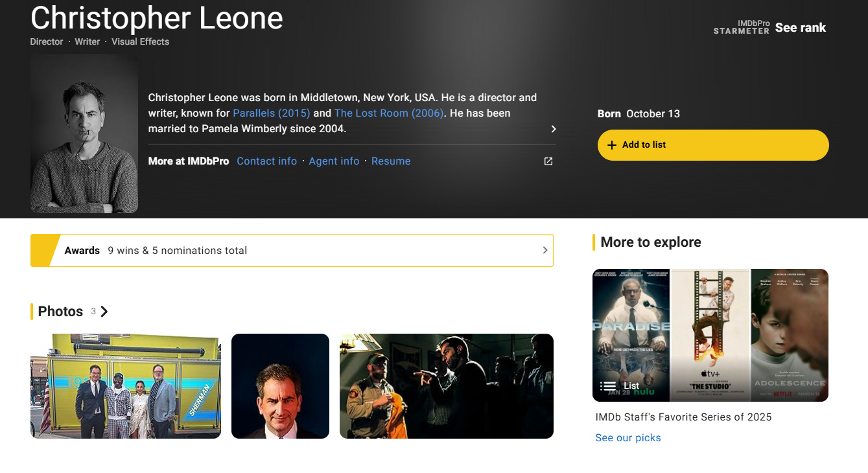Open IMDbPro Contact info link
Screen dimensions: 868x473
(266, 161)
